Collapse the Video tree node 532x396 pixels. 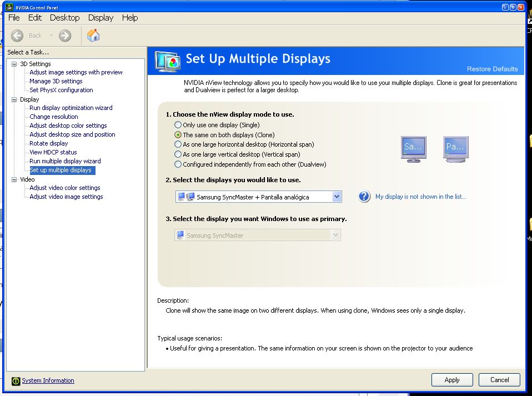[x=14, y=179]
